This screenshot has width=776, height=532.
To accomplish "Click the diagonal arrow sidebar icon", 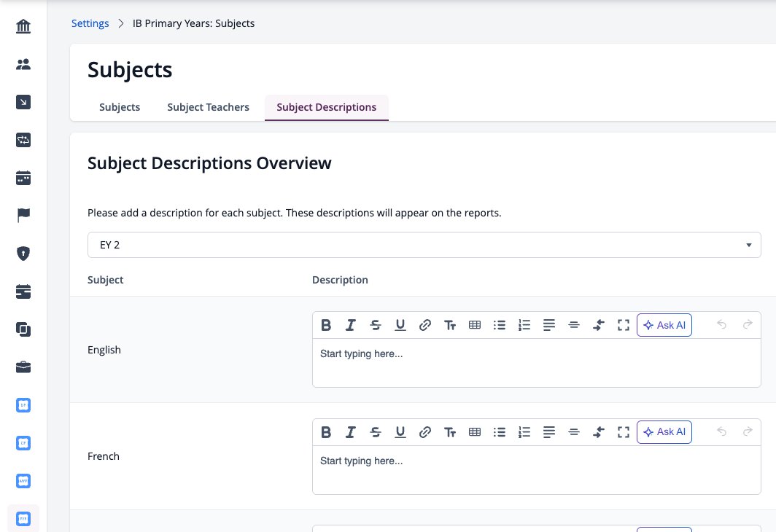I will pos(23,102).
